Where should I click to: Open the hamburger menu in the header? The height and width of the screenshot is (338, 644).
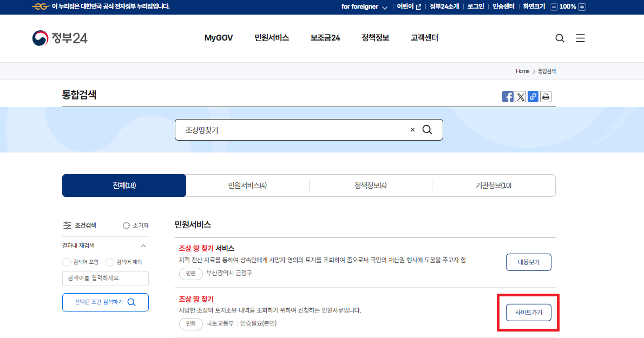[x=580, y=38]
